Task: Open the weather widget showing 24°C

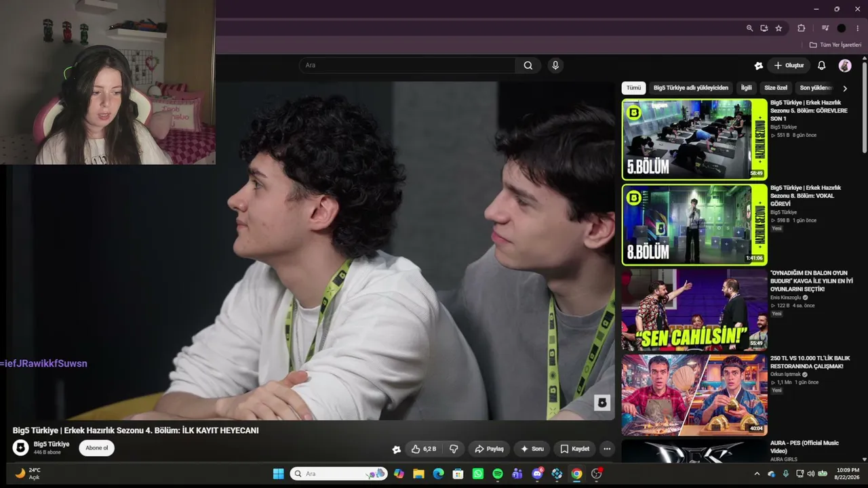Action: [28, 474]
